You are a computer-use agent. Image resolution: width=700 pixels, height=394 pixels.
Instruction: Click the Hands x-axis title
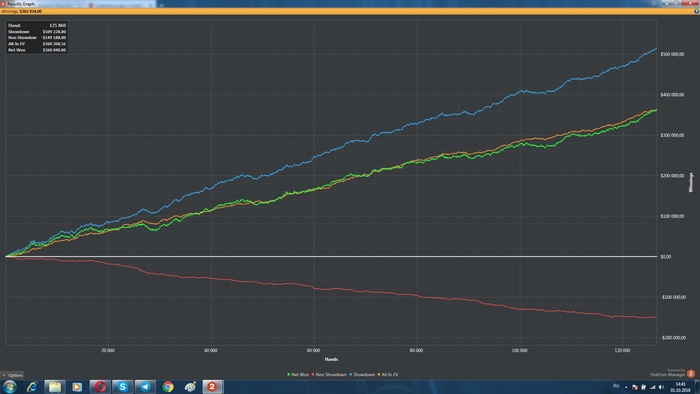point(331,359)
